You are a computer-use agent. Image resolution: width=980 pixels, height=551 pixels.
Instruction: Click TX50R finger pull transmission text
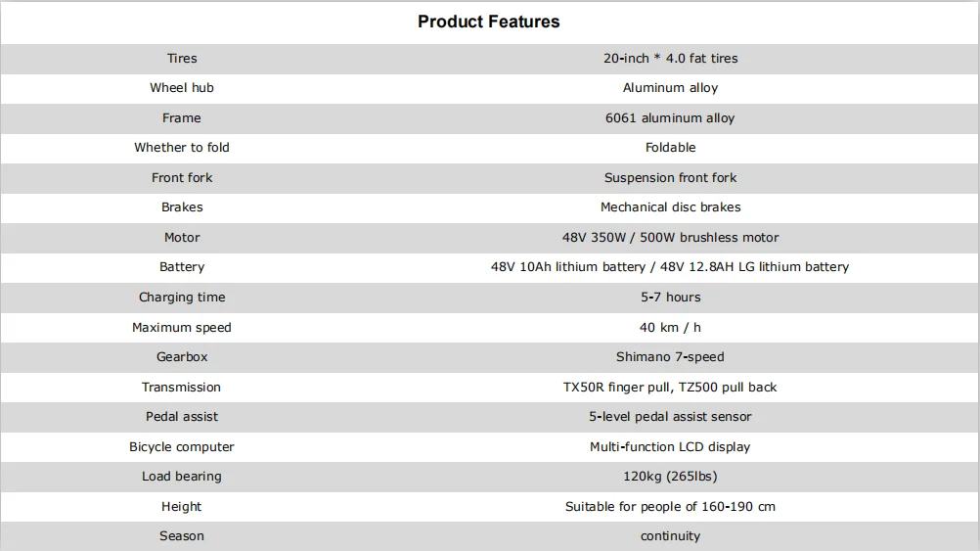[618, 388]
